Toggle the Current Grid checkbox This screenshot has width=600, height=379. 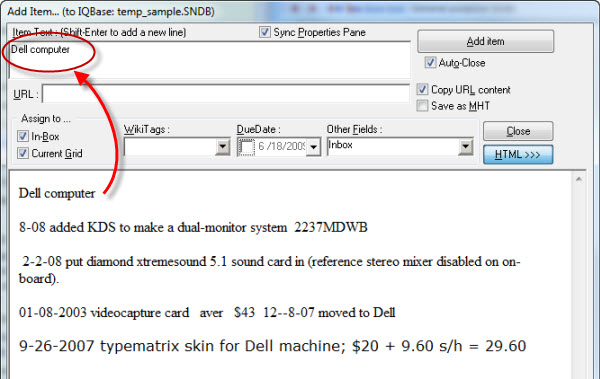pyautogui.click(x=23, y=153)
